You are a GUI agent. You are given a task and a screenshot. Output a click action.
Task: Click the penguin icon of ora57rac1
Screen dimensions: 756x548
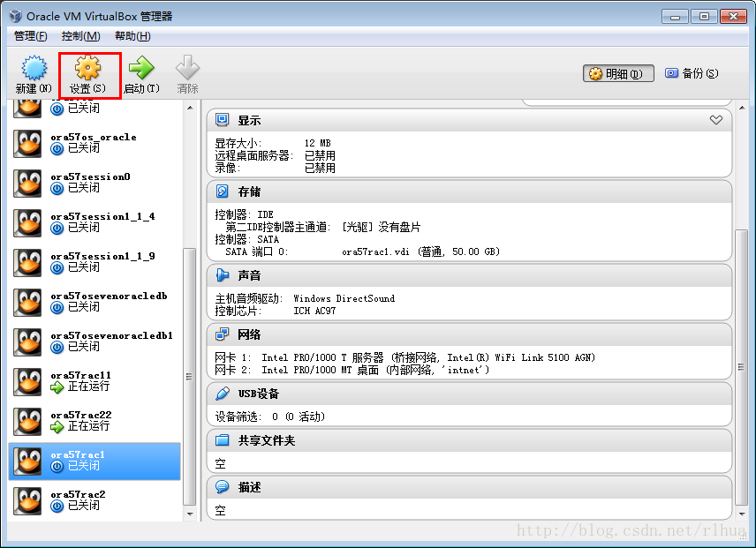coord(27,462)
